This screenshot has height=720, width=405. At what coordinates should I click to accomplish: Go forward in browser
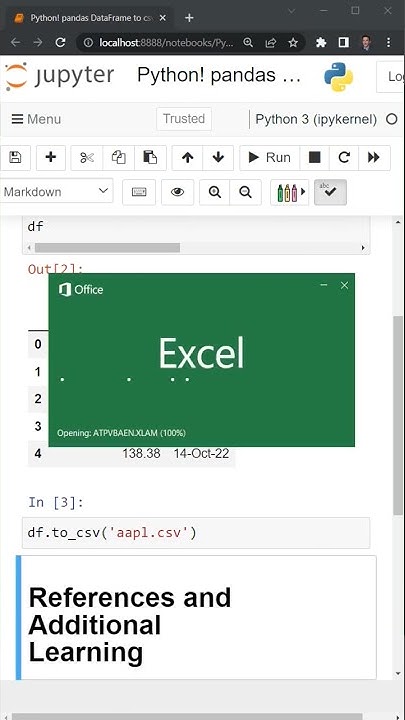click(x=38, y=43)
